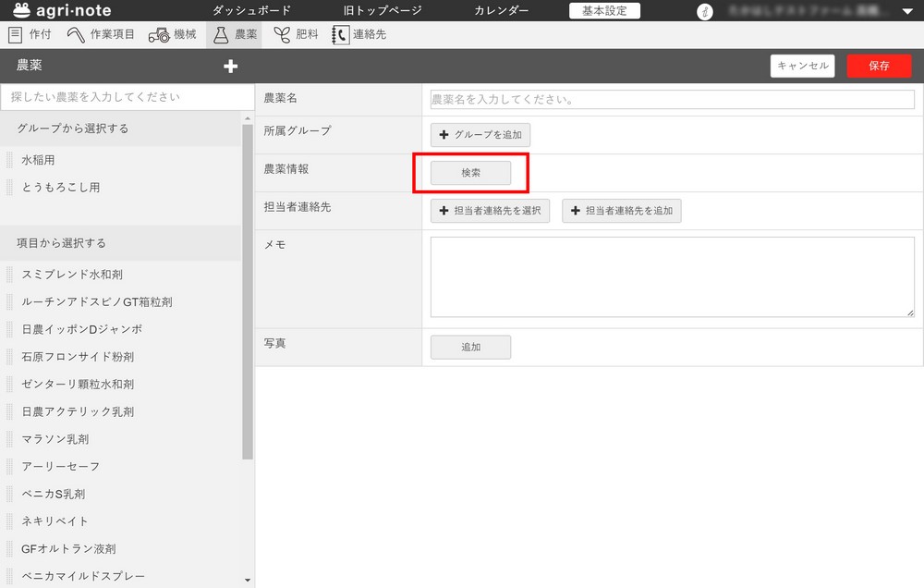Screen dimensions: 924x588
Task: Select 水稲用 group from the list
Action: (x=38, y=160)
